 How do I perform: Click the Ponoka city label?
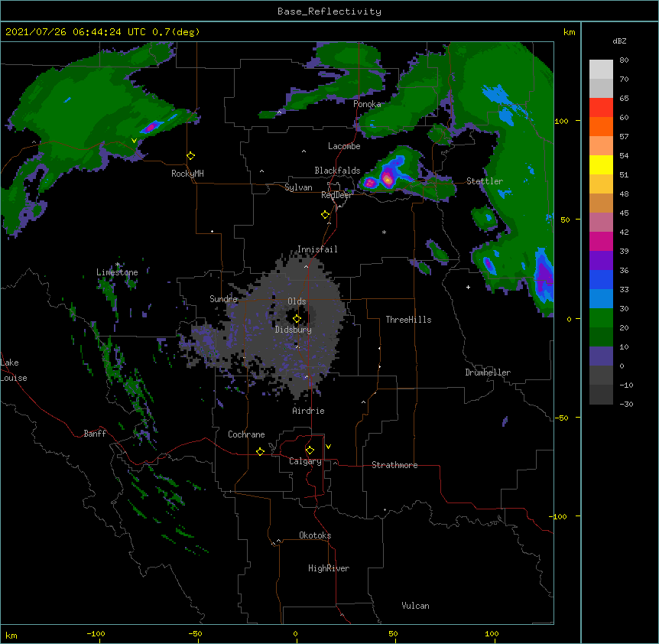click(x=367, y=104)
